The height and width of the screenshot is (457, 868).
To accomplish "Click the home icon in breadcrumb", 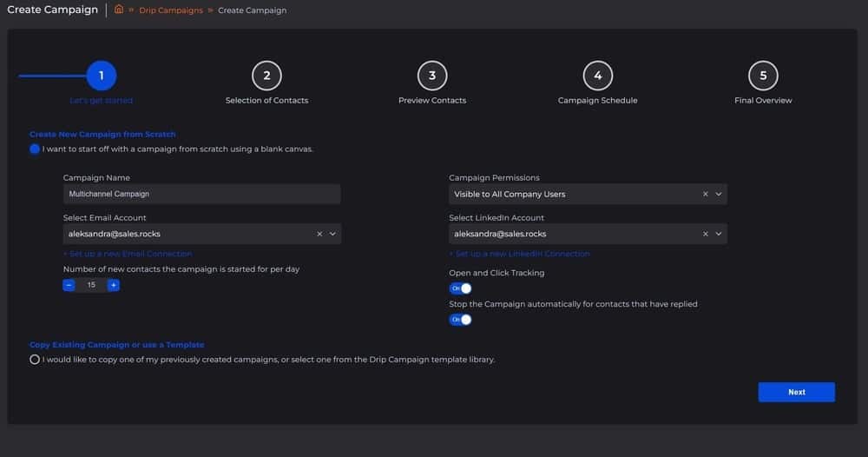I will coord(119,10).
